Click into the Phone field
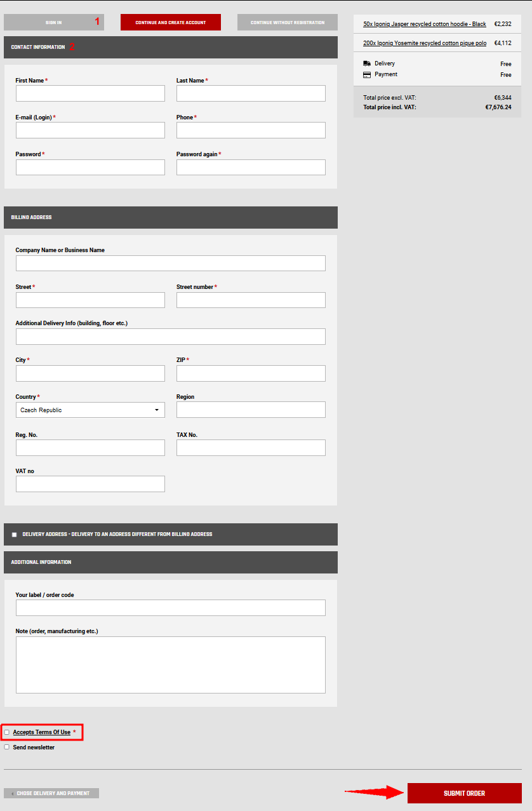Screen dimensions: 532x811 (x=251, y=130)
